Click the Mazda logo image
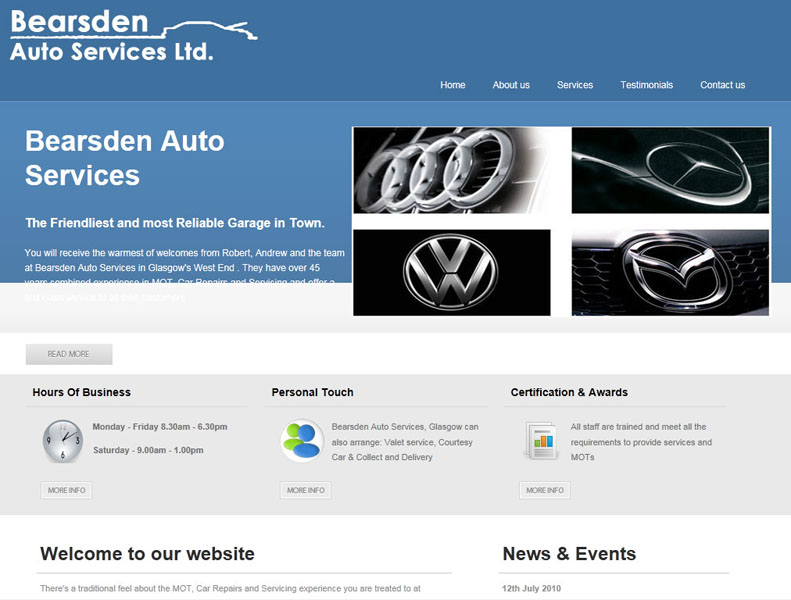Image resolution: width=791 pixels, height=600 pixels. click(x=670, y=272)
